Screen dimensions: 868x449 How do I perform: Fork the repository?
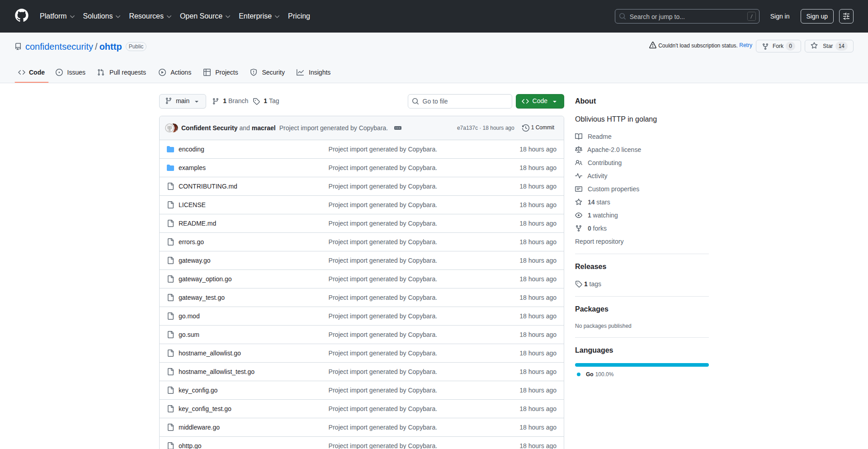coord(777,46)
